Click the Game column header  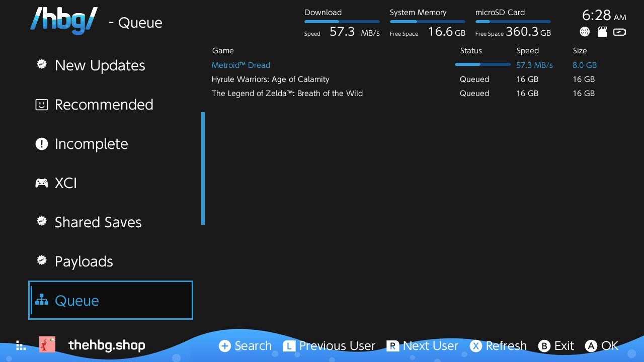click(x=223, y=50)
